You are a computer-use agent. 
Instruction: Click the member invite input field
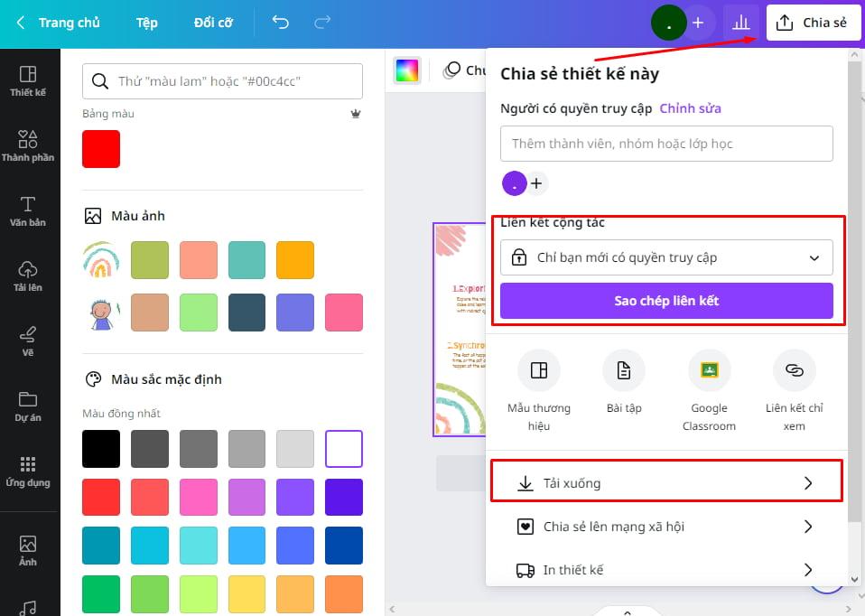(x=666, y=144)
